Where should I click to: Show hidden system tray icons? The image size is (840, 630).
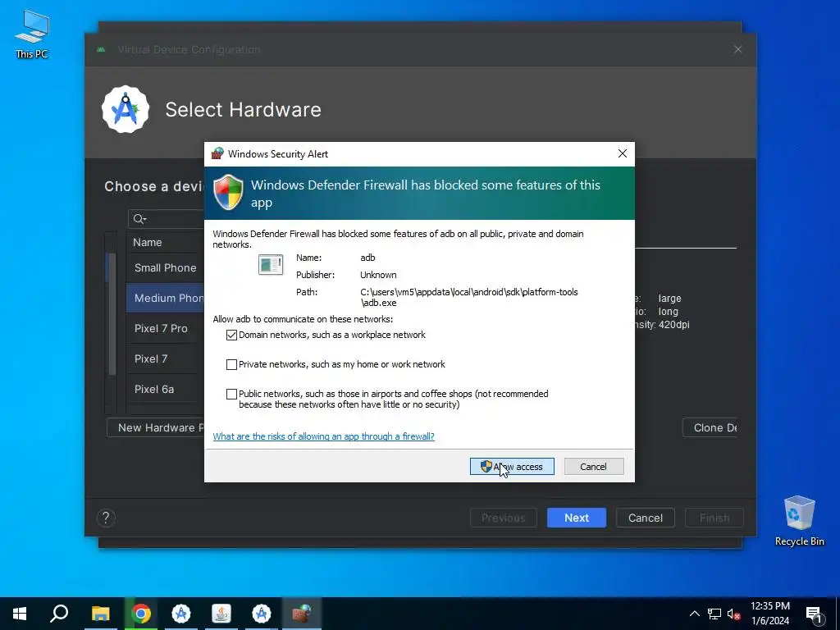pyautogui.click(x=694, y=614)
